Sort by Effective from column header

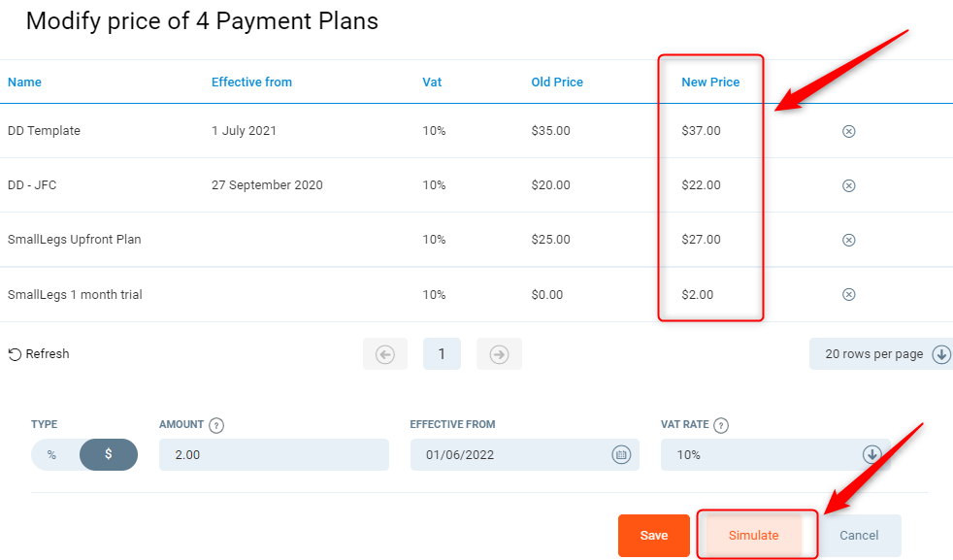[x=251, y=82]
